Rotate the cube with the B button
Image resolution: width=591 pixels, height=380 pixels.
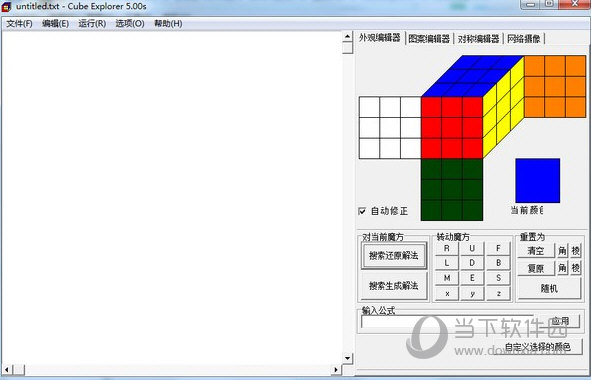tap(498, 263)
